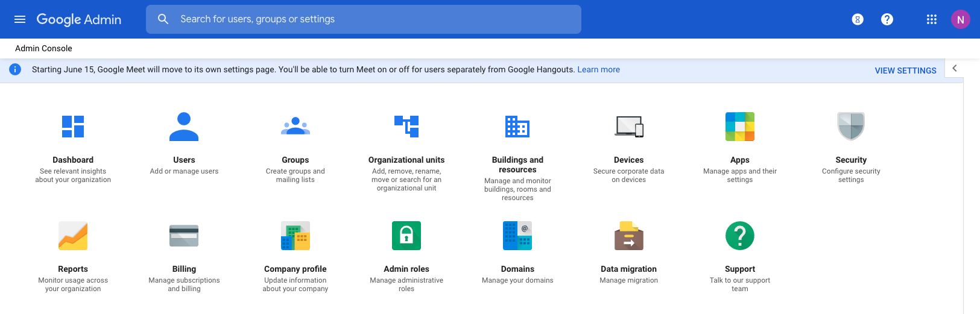
Task: Click the Domains title text
Action: 517,269
